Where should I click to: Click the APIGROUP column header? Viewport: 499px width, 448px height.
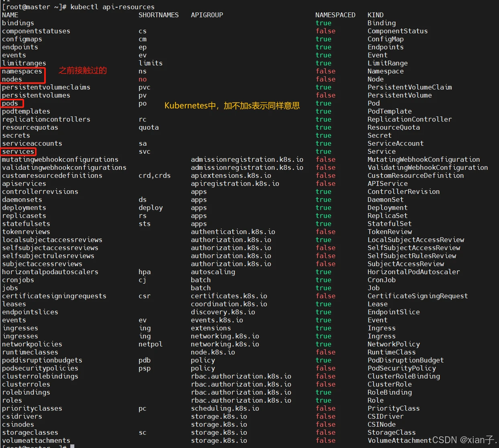coord(207,15)
